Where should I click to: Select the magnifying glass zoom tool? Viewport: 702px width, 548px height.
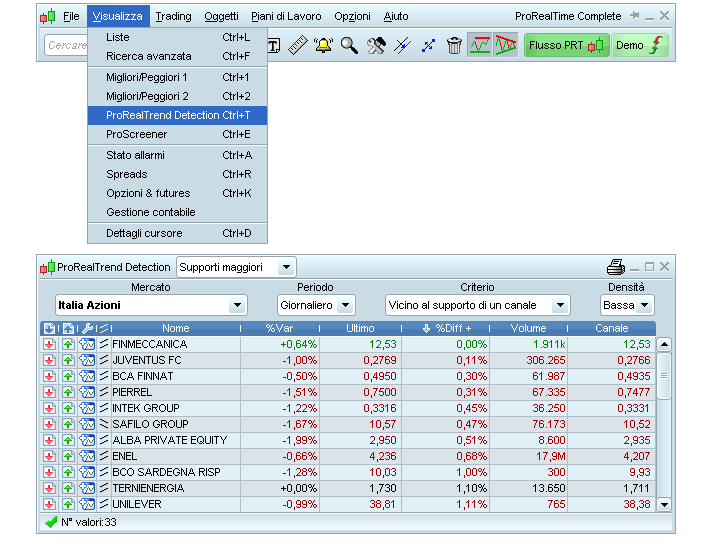(x=349, y=45)
